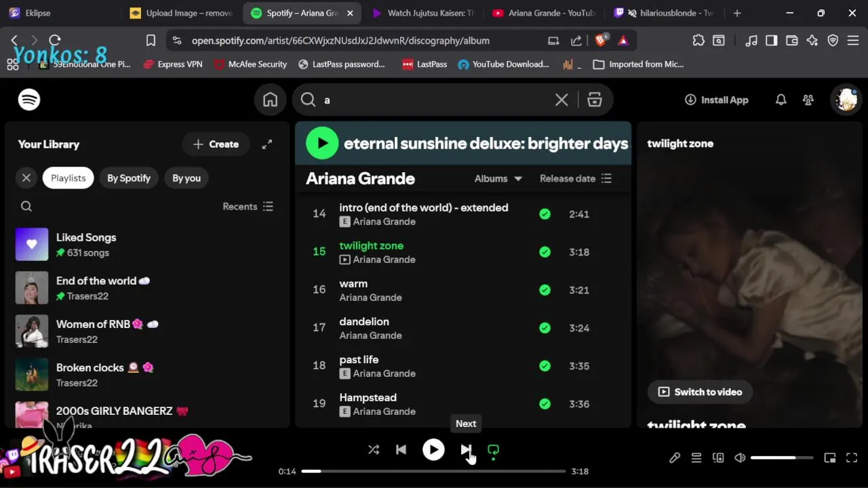Toggle saved checkmark for warm
The image size is (868, 488).
click(x=545, y=289)
